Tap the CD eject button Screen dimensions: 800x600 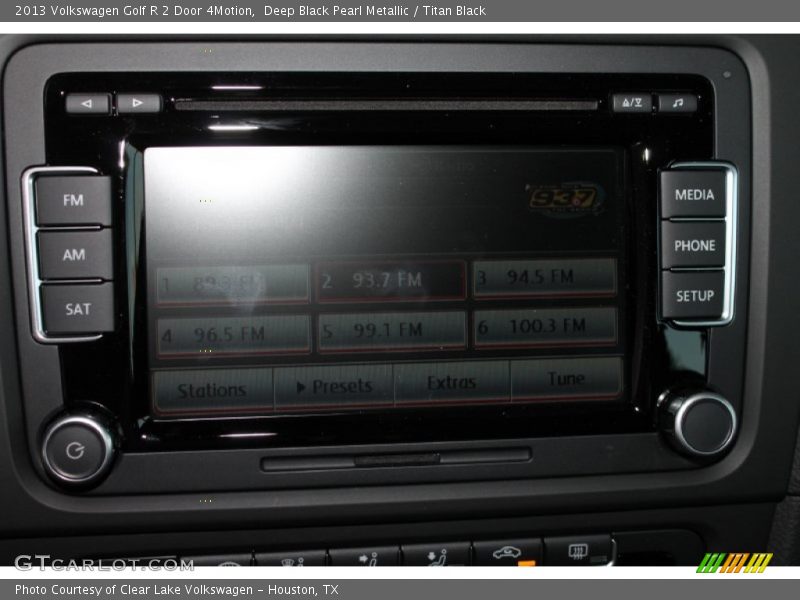pyautogui.click(x=632, y=103)
